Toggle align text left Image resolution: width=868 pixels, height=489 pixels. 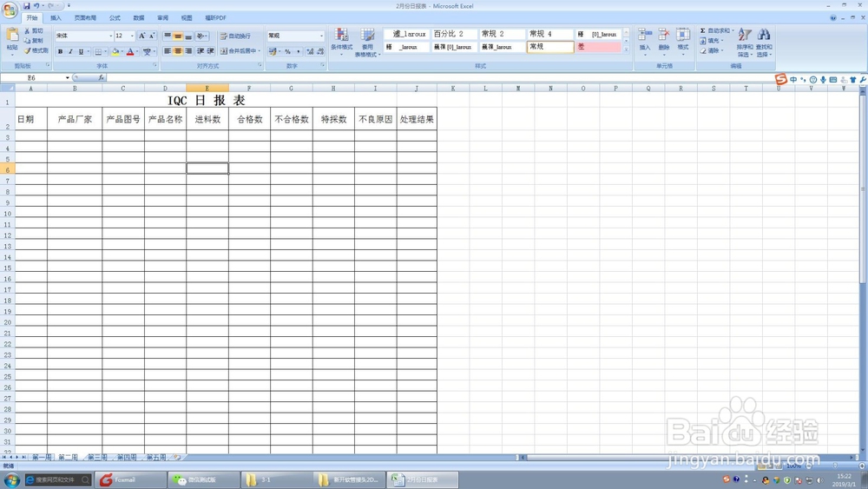[168, 51]
